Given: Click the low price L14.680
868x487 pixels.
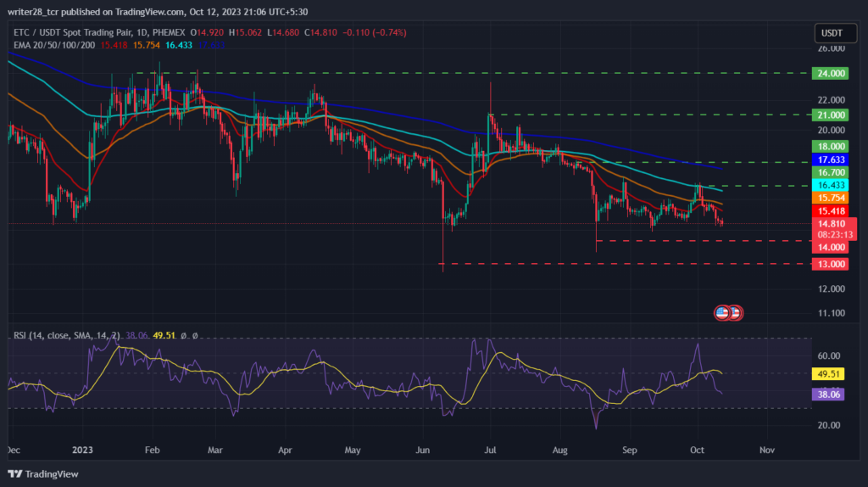Looking at the screenshot, I should coord(283,33).
